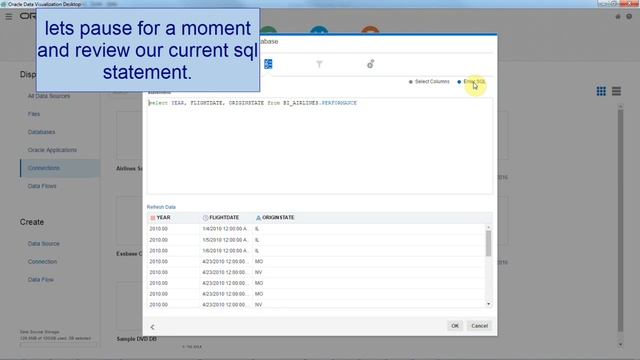Open Files in the sidebar
This screenshot has width=640, height=360.
pyautogui.click(x=34, y=114)
